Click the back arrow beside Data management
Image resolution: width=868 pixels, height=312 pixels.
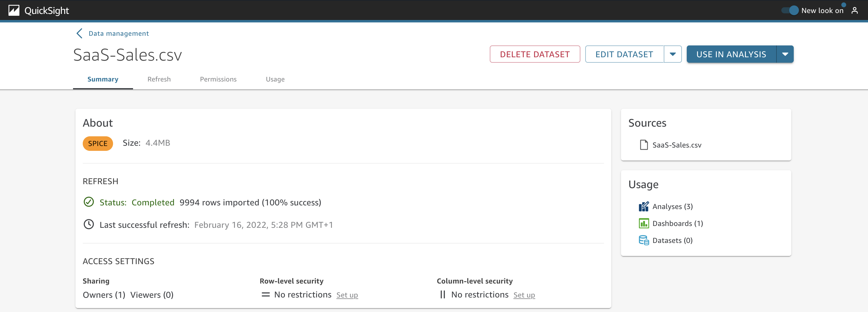tap(79, 33)
